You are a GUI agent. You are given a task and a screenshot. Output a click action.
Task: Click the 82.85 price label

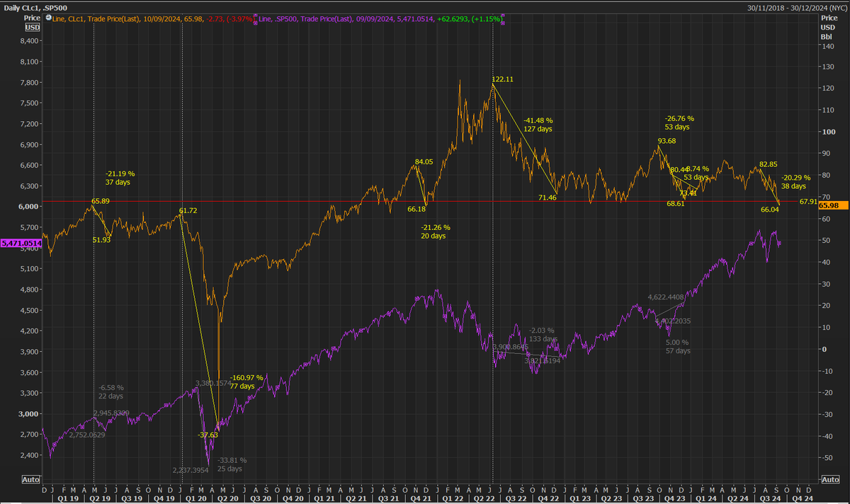[769, 164]
